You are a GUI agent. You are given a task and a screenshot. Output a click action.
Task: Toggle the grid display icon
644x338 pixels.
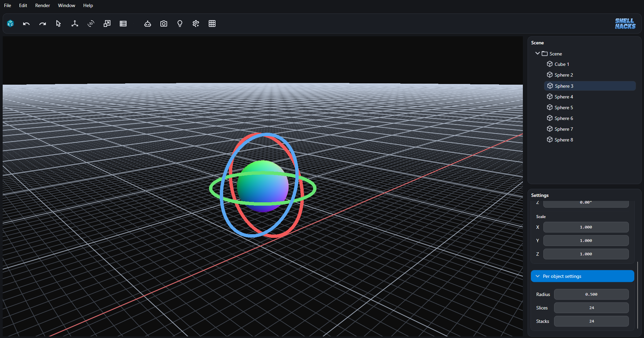pyautogui.click(x=212, y=24)
